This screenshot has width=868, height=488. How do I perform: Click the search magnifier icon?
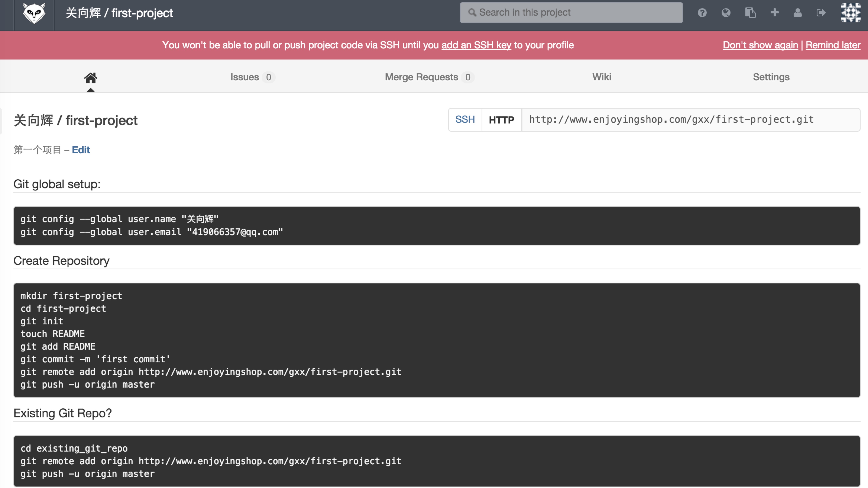tap(472, 12)
